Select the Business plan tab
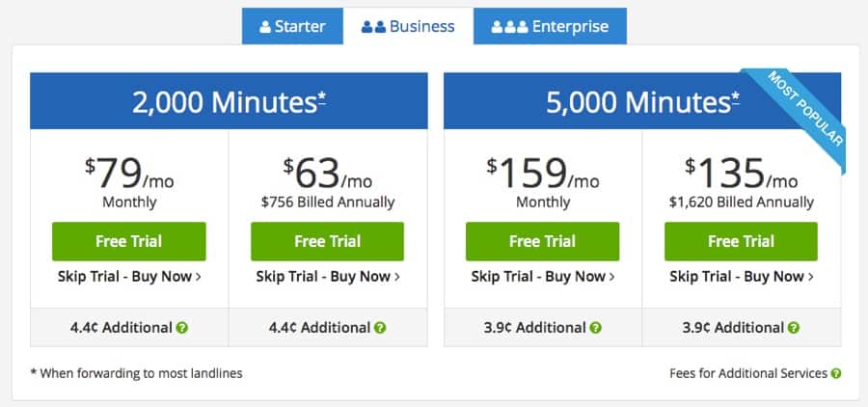The height and width of the screenshot is (407, 868). 408,26
